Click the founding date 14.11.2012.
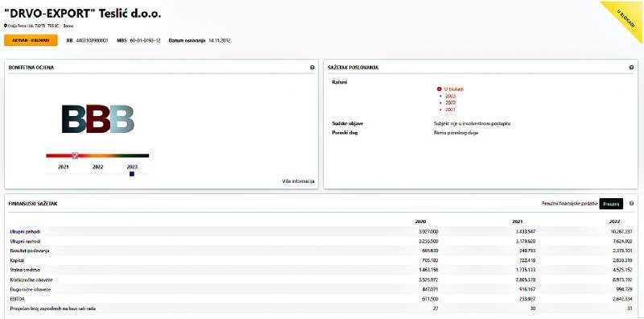 pyautogui.click(x=220, y=41)
